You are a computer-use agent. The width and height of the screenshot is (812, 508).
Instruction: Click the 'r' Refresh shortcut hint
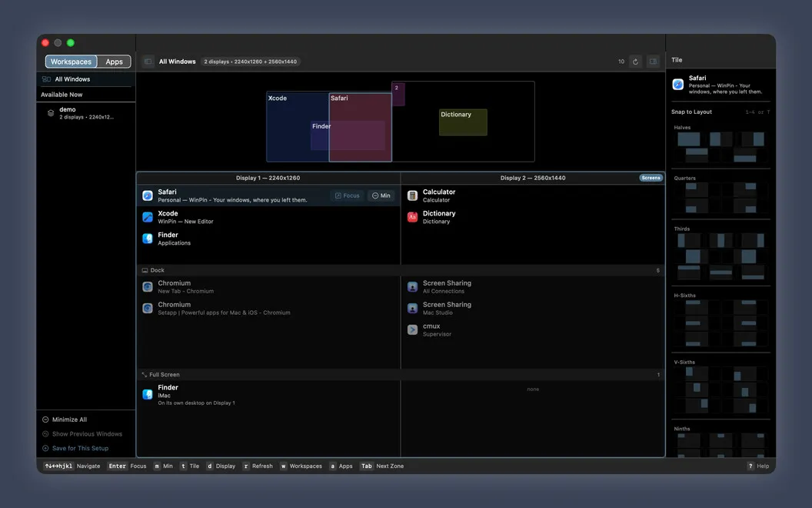pyautogui.click(x=258, y=466)
